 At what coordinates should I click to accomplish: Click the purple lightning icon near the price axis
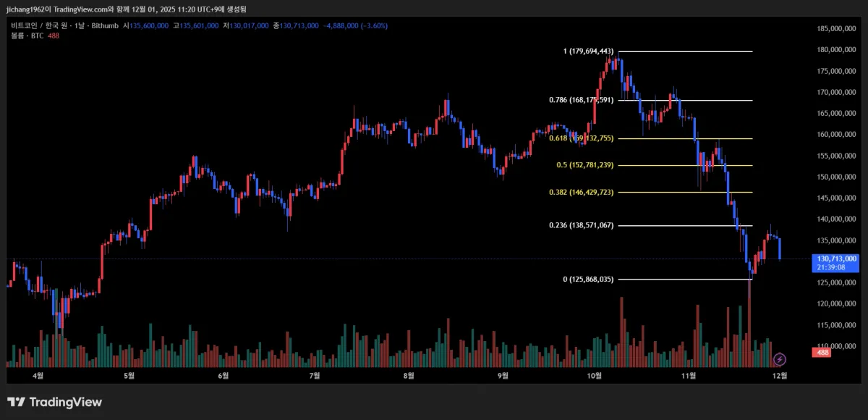point(780,359)
